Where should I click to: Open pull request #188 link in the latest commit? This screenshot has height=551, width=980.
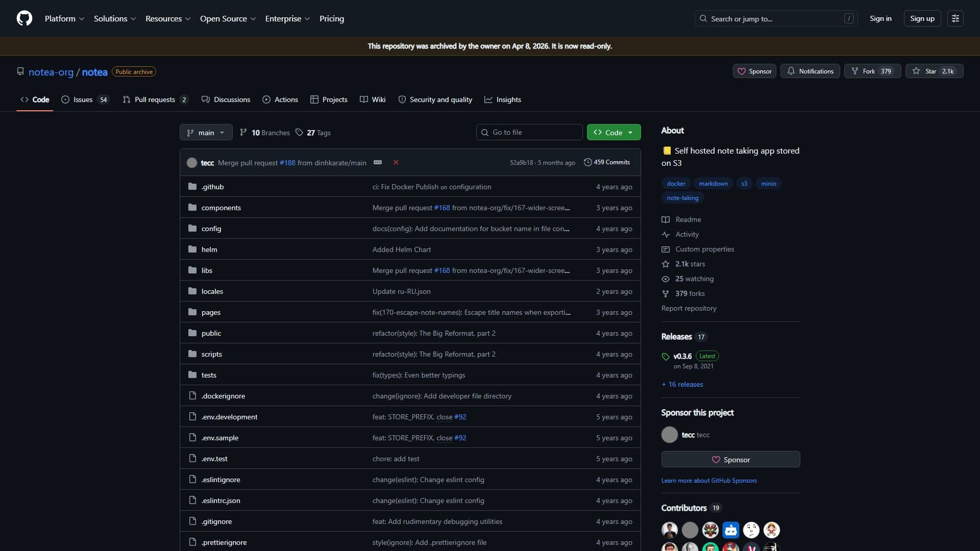click(287, 163)
